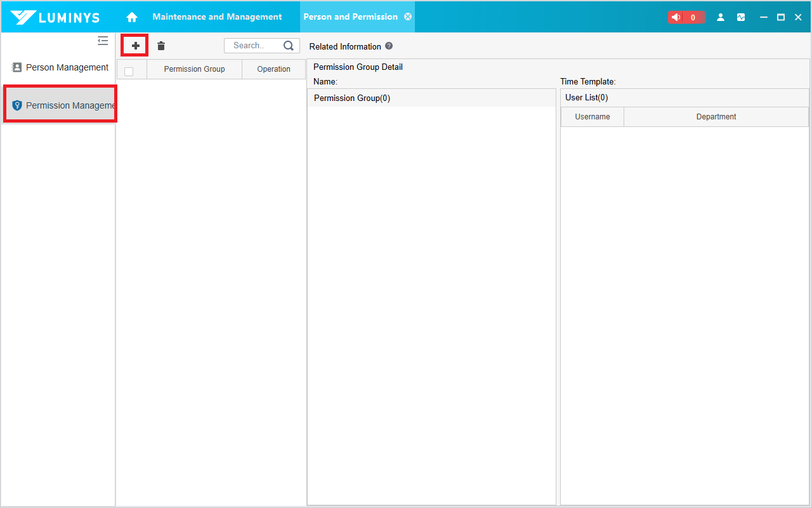
Task: Switch to Maintenance and Management tab
Action: 217,17
